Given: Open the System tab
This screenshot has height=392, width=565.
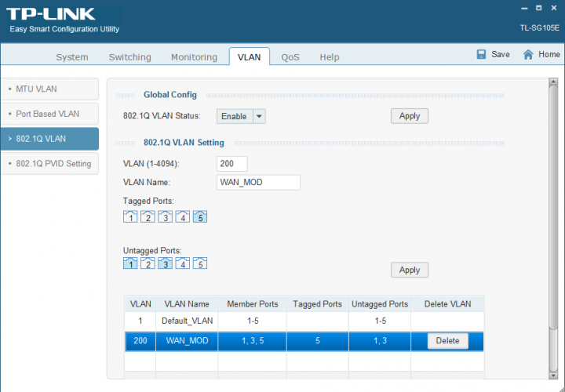Looking at the screenshot, I should click(x=72, y=57).
